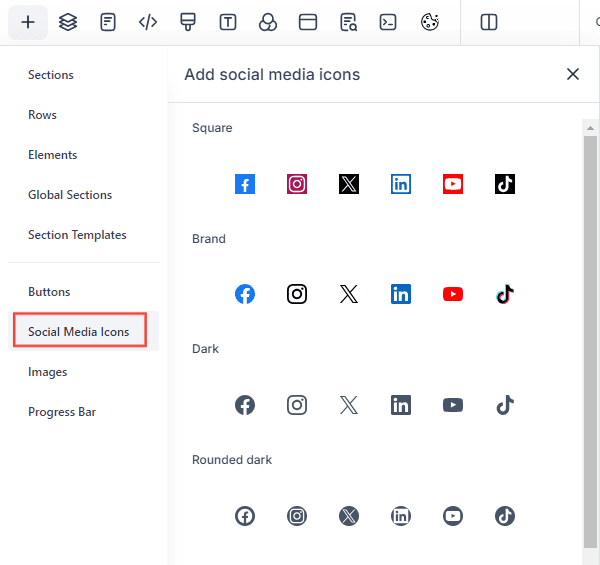Add the Rounded dark X icon

click(349, 516)
